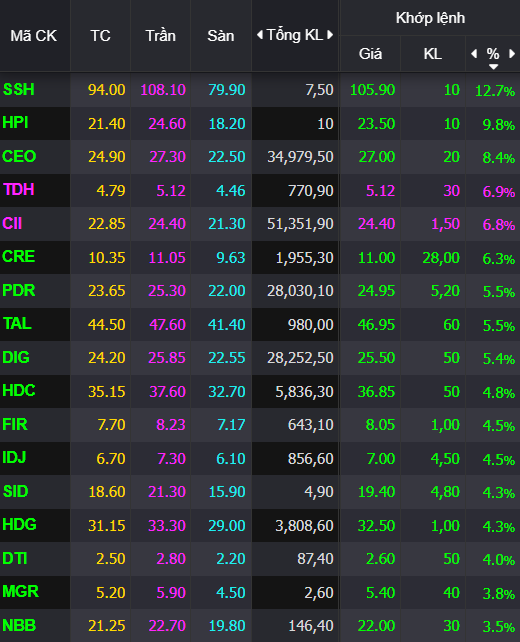This screenshot has height=642, width=520.
Task: Open stock symbol CEO
Action: point(19,156)
